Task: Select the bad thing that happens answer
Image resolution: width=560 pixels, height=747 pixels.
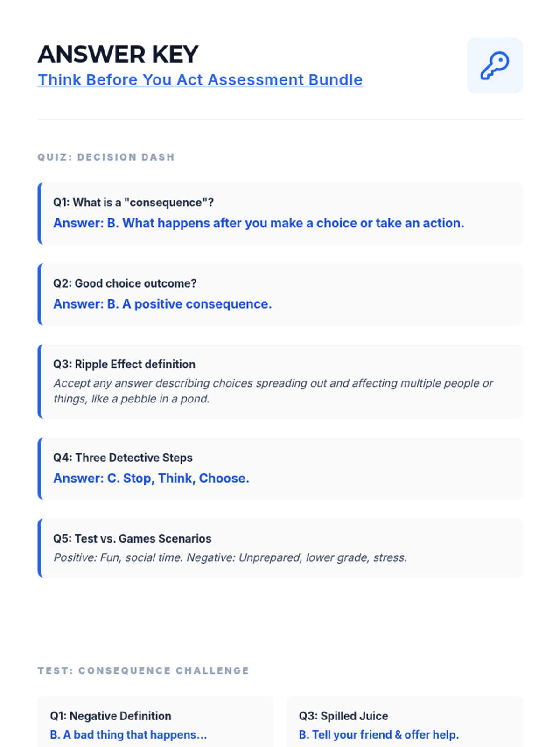Action: click(x=128, y=734)
